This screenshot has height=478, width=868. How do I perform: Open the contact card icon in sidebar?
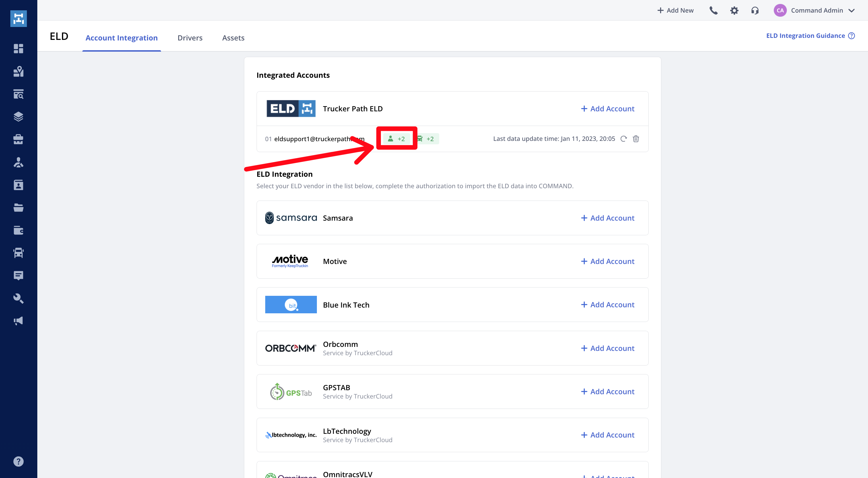click(19, 185)
